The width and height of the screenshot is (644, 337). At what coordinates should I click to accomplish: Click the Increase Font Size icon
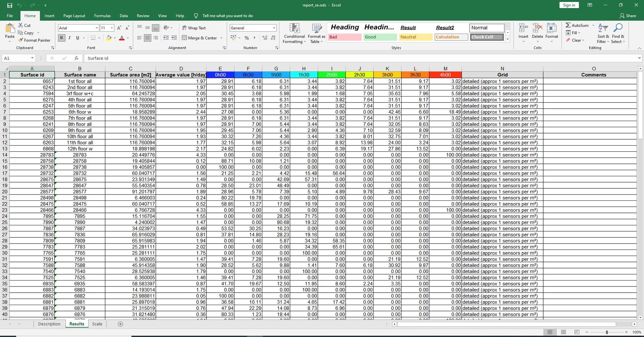[x=119, y=28]
